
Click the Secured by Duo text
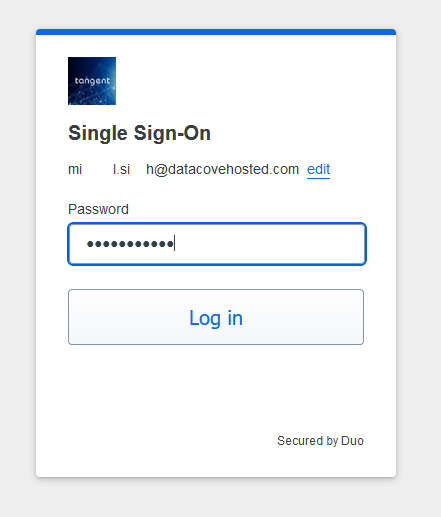click(x=320, y=441)
